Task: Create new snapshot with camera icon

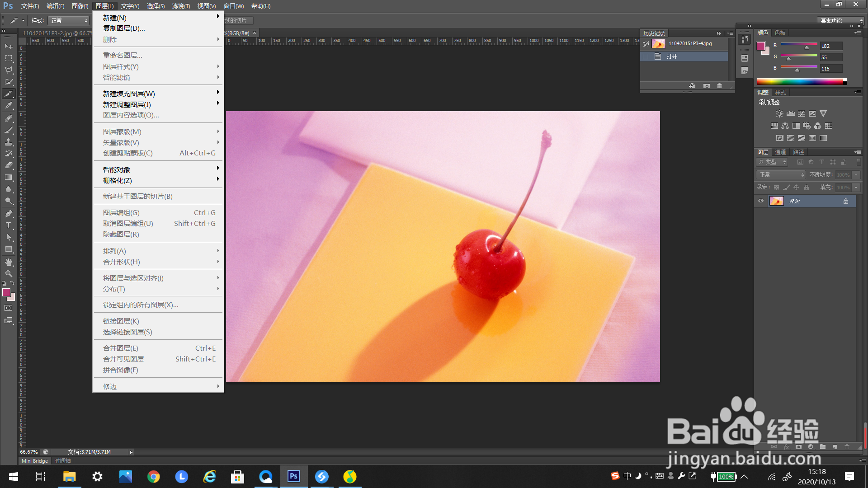Action: 707,86
